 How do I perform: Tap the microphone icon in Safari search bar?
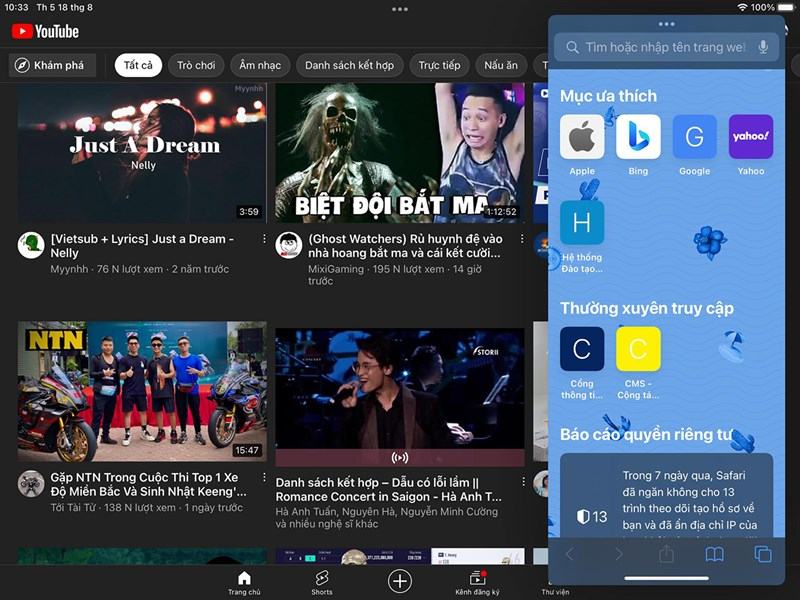pyautogui.click(x=764, y=47)
